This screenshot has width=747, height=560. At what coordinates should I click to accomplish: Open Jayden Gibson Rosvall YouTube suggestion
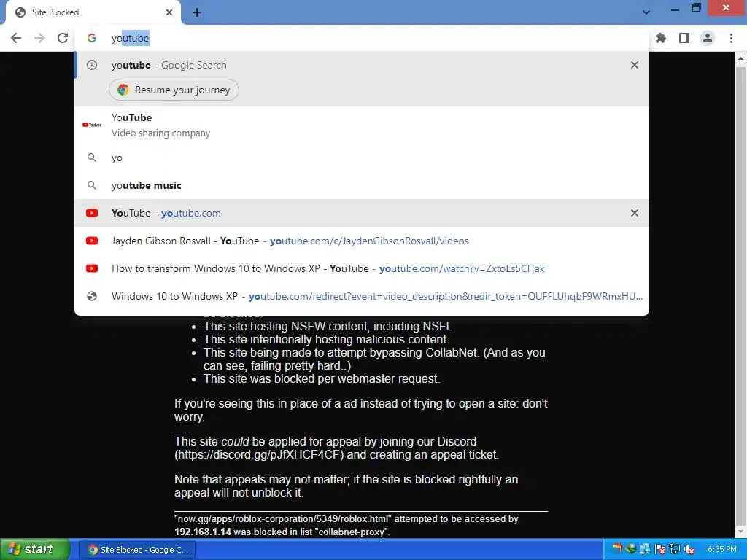tap(362, 241)
